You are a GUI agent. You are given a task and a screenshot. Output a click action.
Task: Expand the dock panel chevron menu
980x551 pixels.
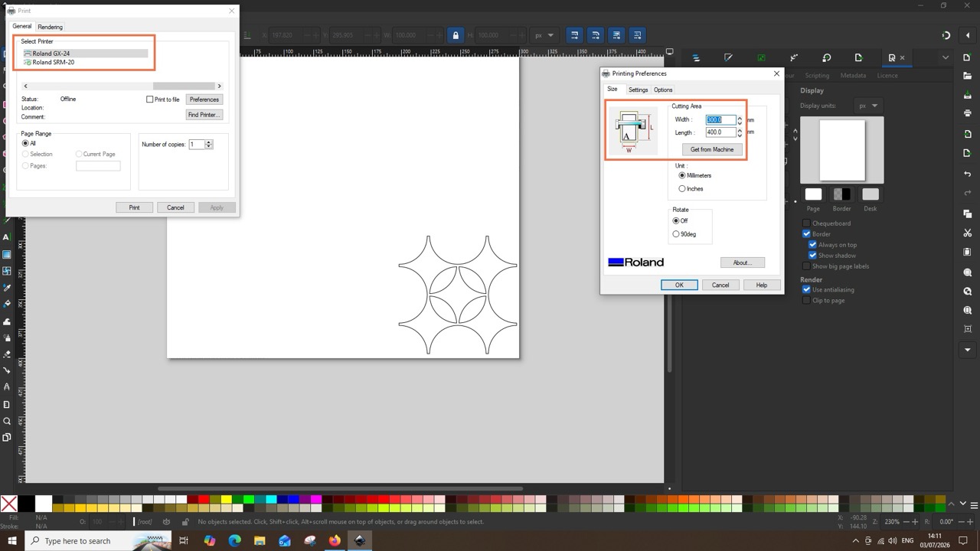(x=946, y=57)
